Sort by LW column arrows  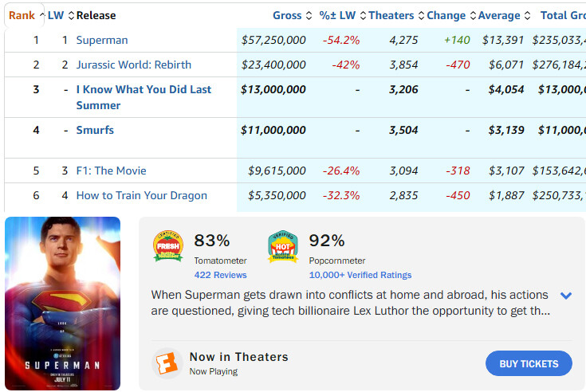click(71, 16)
